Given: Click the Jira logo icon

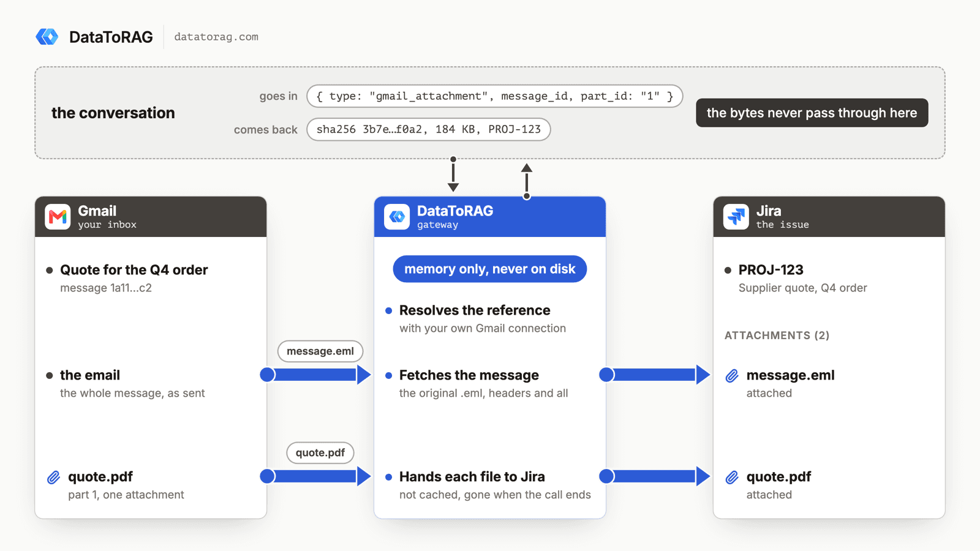Looking at the screenshot, I should (x=736, y=217).
